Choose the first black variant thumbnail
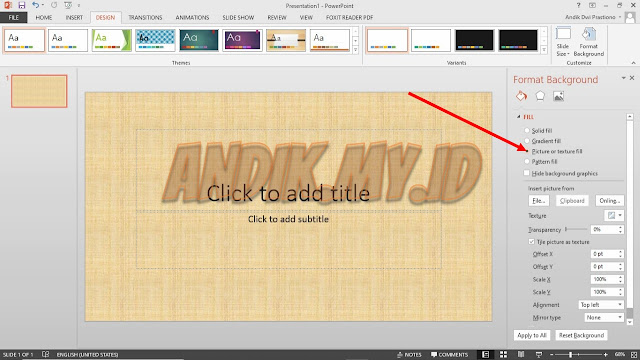This screenshot has height=360, width=640. [474, 40]
